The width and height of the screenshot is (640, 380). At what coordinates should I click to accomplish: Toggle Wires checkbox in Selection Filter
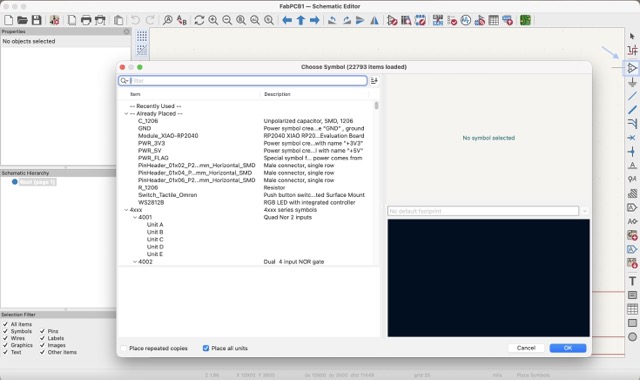tap(5, 338)
